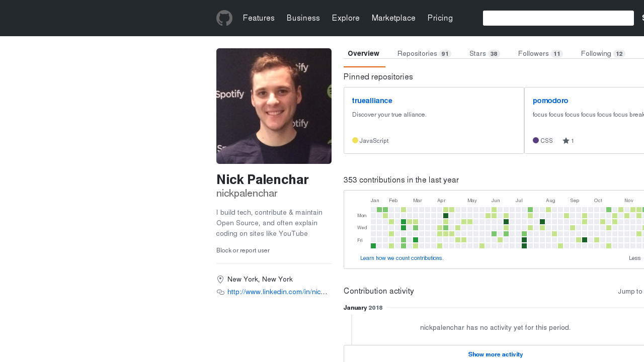The image size is (644, 362).
Task: Click the Aug month label in graph
Action: pos(550,201)
